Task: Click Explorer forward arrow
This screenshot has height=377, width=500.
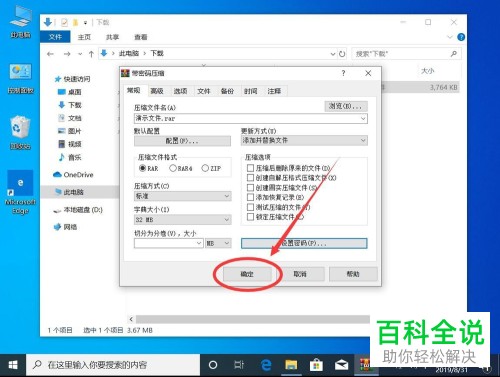Action: (x=67, y=54)
